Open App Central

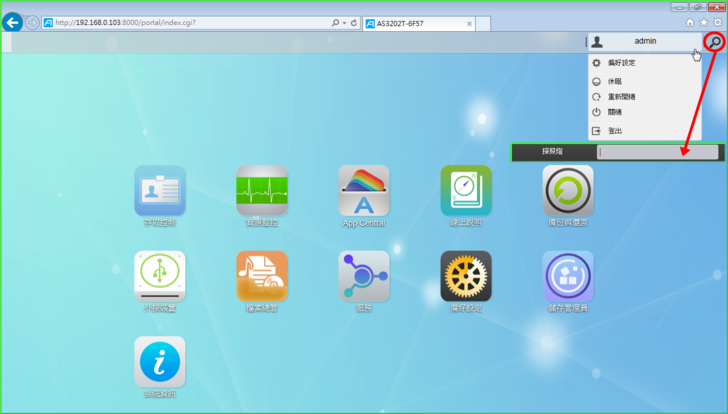coord(364,190)
